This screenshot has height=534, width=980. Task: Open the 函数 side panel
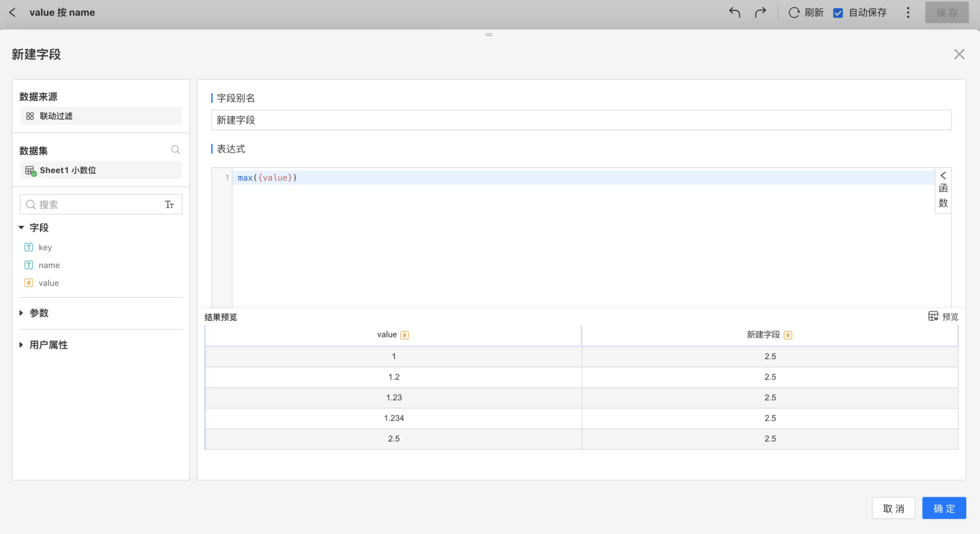click(943, 190)
